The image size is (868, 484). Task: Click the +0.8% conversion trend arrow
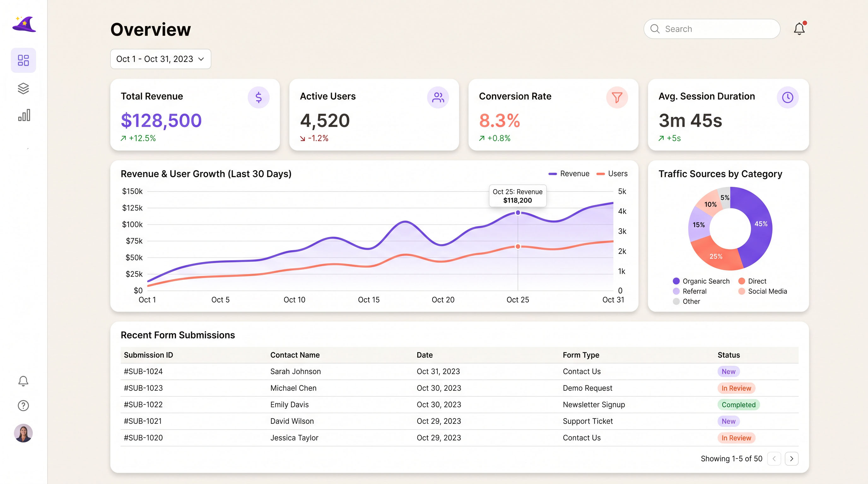[482, 138]
